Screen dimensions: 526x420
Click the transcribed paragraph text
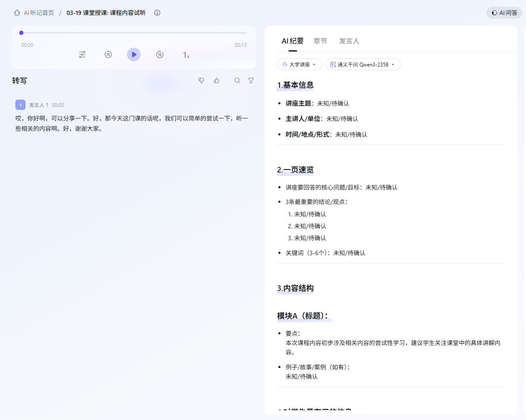click(x=132, y=124)
